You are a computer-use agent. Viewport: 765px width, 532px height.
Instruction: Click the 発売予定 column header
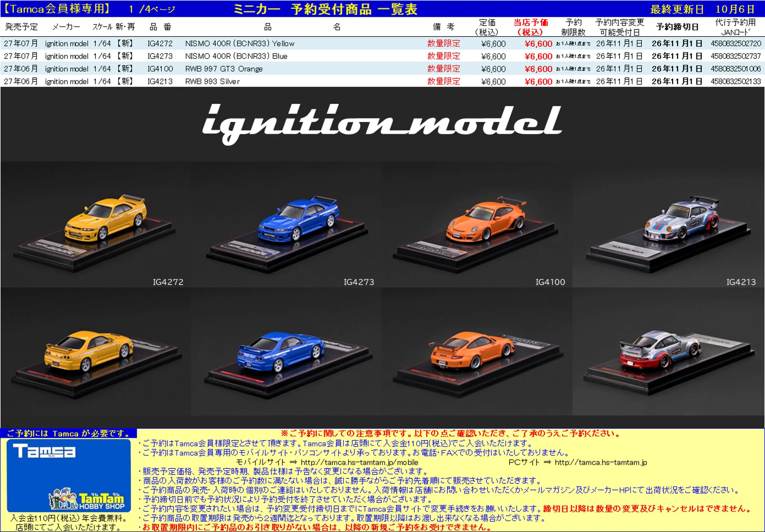click(x=22, y=27)
